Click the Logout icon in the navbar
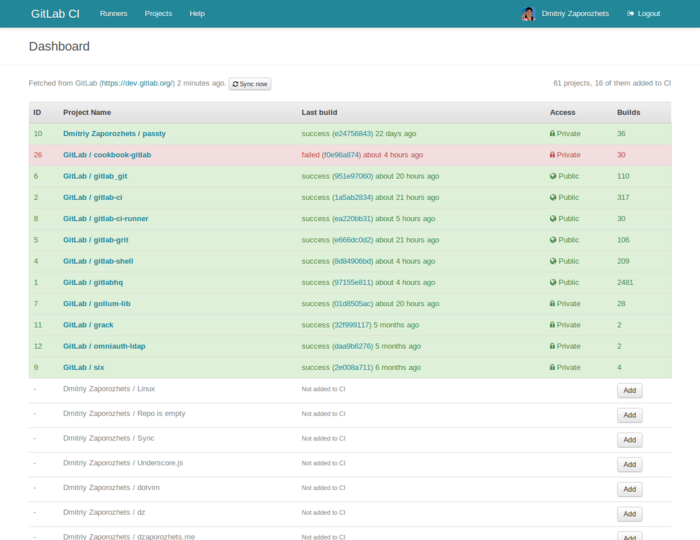The width and height of the screenshot is (700, 540). tap(630, 14)
